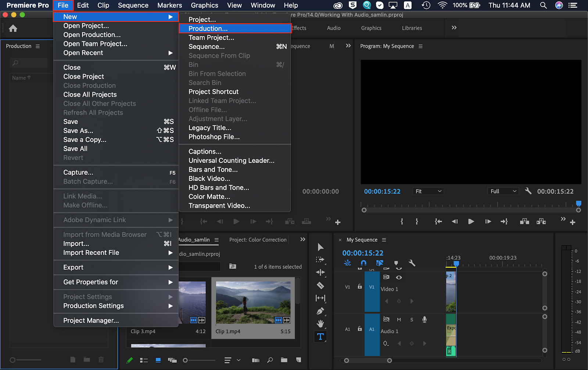The width and height of the screenshot is (588, 370).
Task: Choose Sequence… from the New submenu
Action: click(235, 47)
